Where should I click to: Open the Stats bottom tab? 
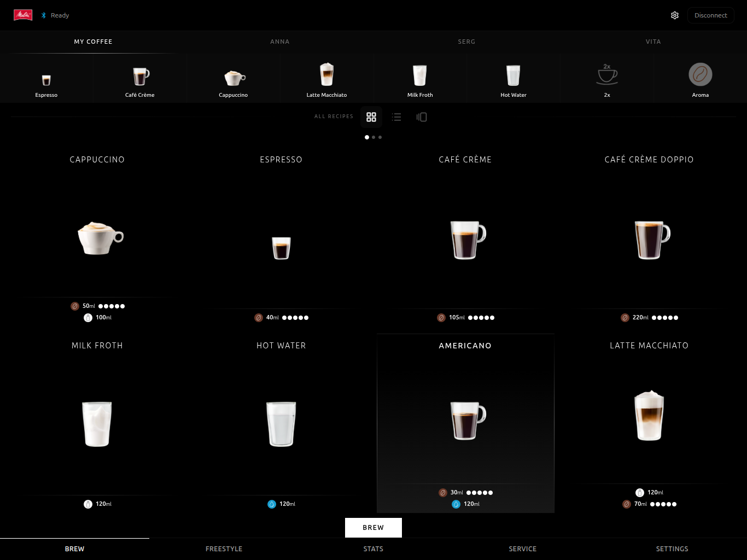[373, 549]
